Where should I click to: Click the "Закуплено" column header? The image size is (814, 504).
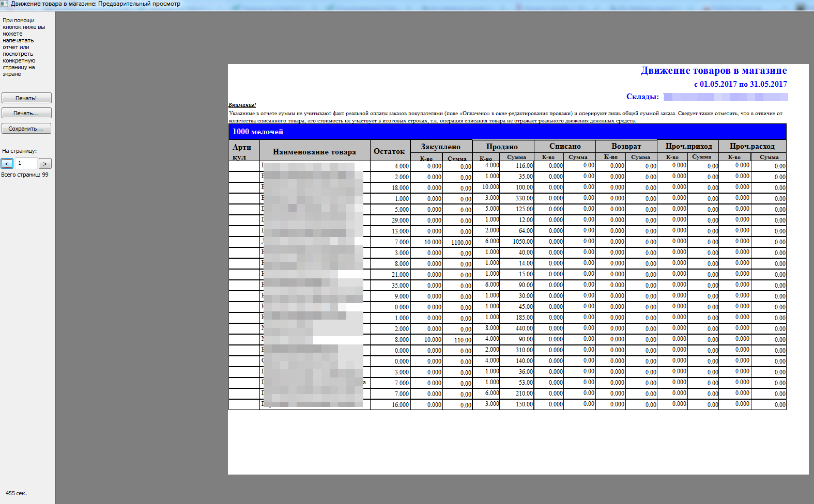[441, 147]
